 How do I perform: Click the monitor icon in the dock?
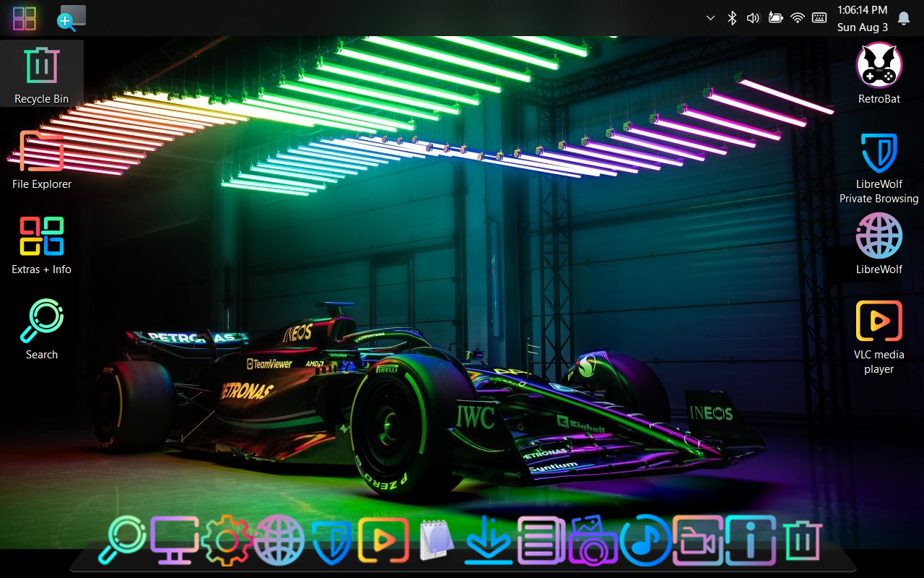tap(174, 540)
